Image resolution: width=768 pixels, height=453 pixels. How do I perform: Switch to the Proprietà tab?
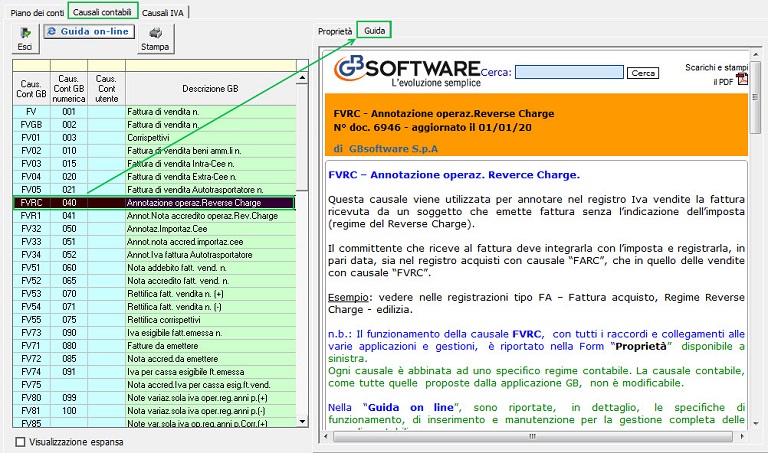pyautogui.click(x=335, y=31)
